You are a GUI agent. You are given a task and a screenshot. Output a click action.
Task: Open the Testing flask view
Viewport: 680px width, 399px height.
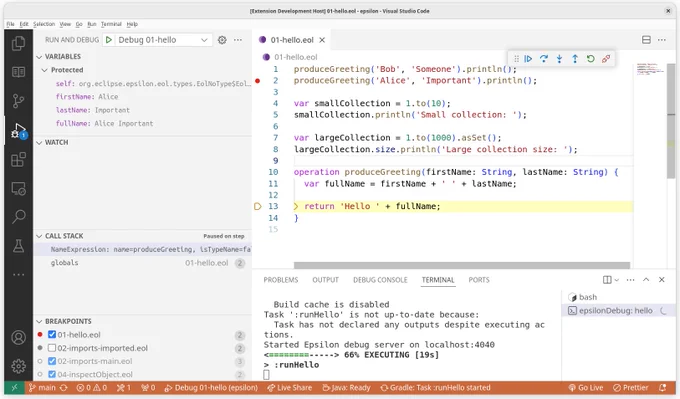18,245
